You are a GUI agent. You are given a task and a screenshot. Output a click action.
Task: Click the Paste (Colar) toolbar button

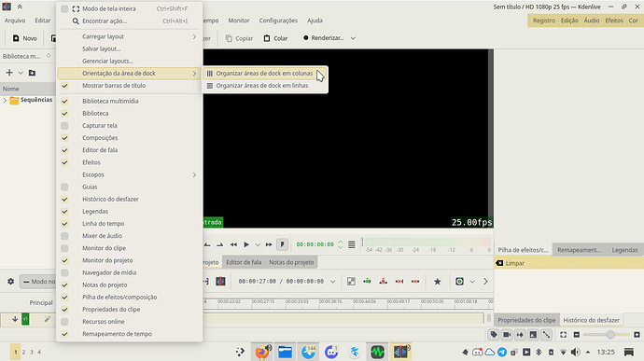tap(275, 38)
